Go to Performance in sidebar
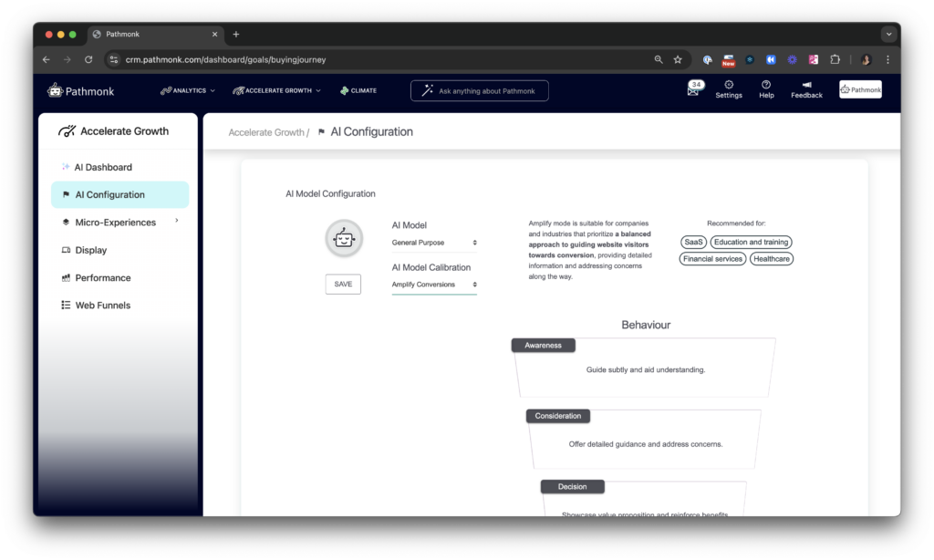The image size is (934, 560). (x=102, y=277)
